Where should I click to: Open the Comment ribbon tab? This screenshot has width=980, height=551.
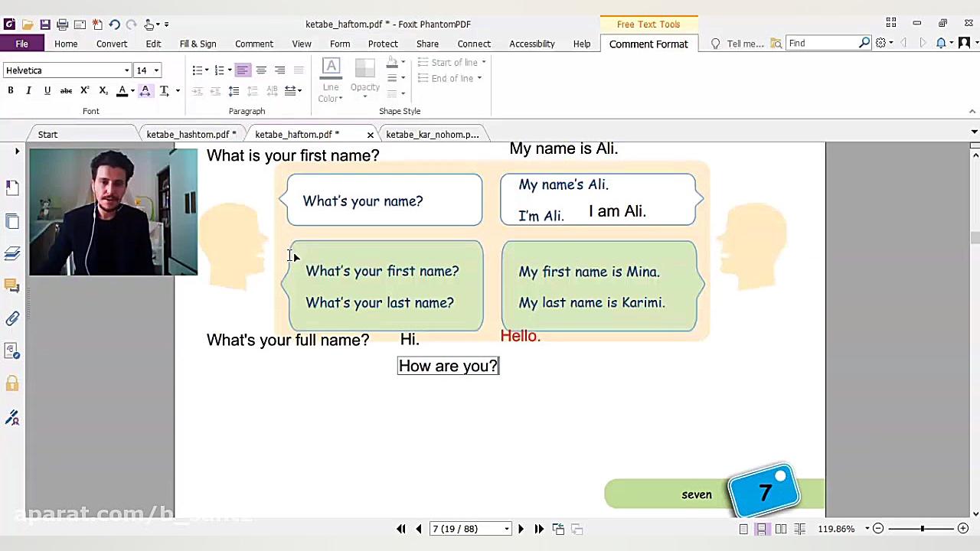pos(253,44)
